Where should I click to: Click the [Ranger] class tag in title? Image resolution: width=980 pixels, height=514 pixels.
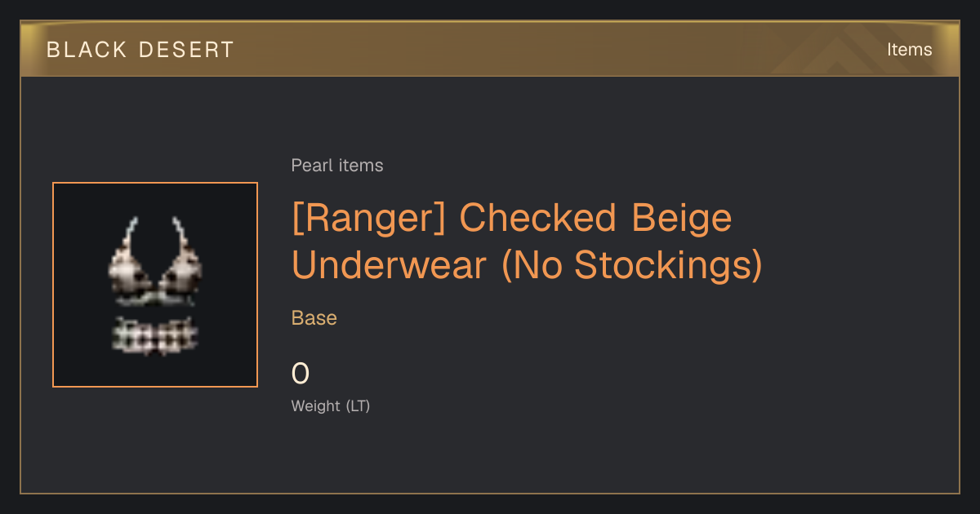369,219
